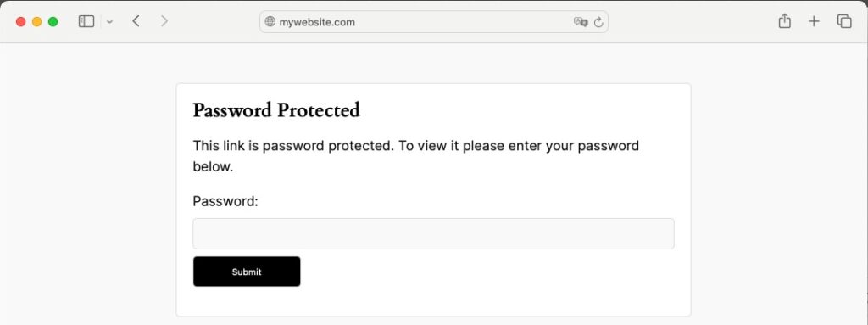The height and width of the screenshot is (325, 868).
Task: Show the tab overview
Action: [844, 21]
